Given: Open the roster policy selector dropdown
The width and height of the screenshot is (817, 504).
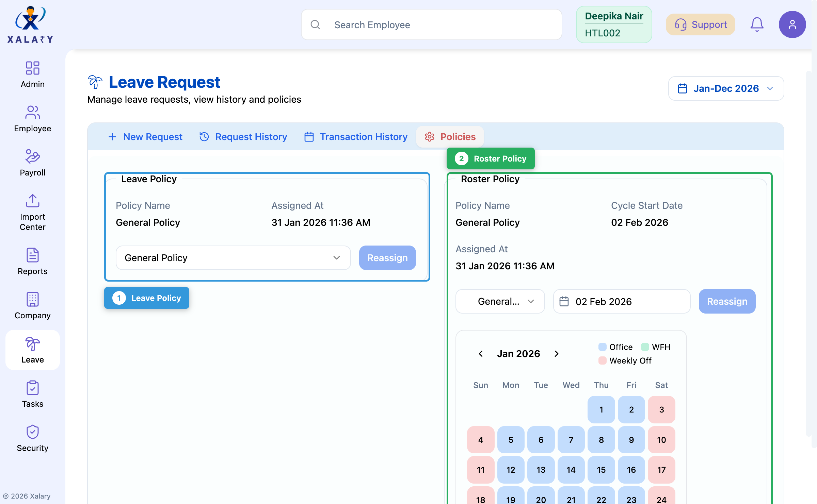Looking at the screenshot, I should point(500,301).
